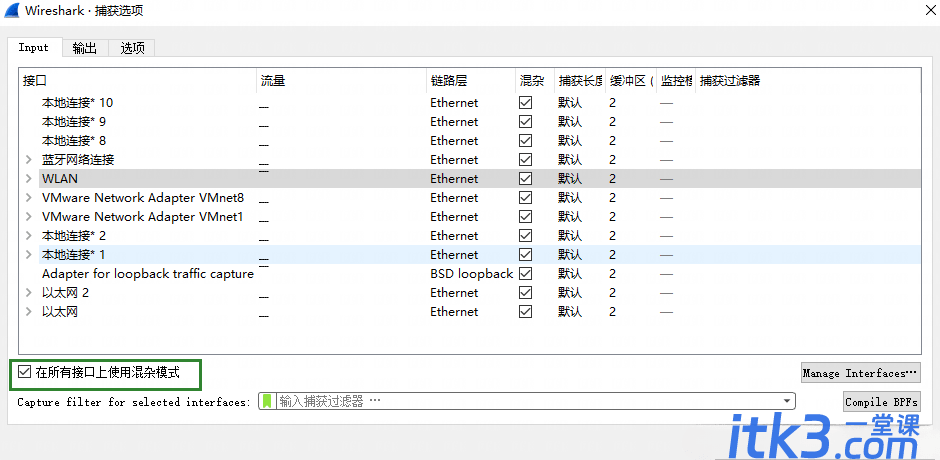Toggle promiscuous checkbox for VMnet8 adapter

[x=526, y=198]
